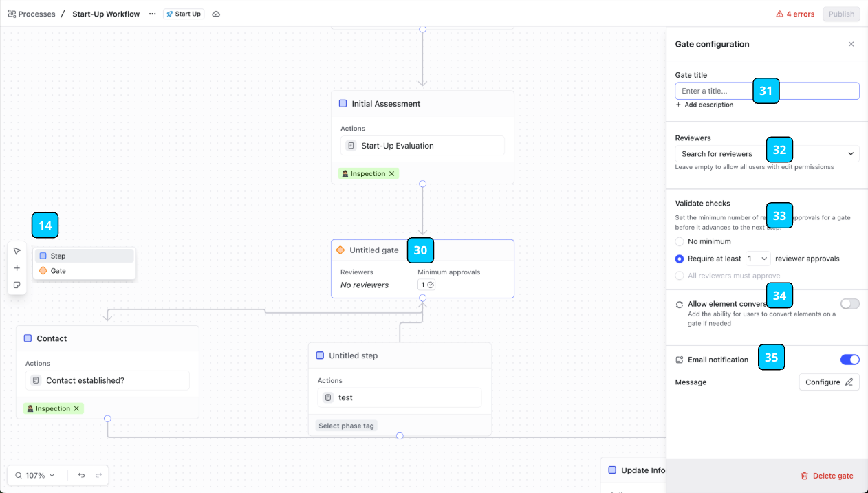
Task: Select the pointer cursor tool
Action: coord(17,251)
